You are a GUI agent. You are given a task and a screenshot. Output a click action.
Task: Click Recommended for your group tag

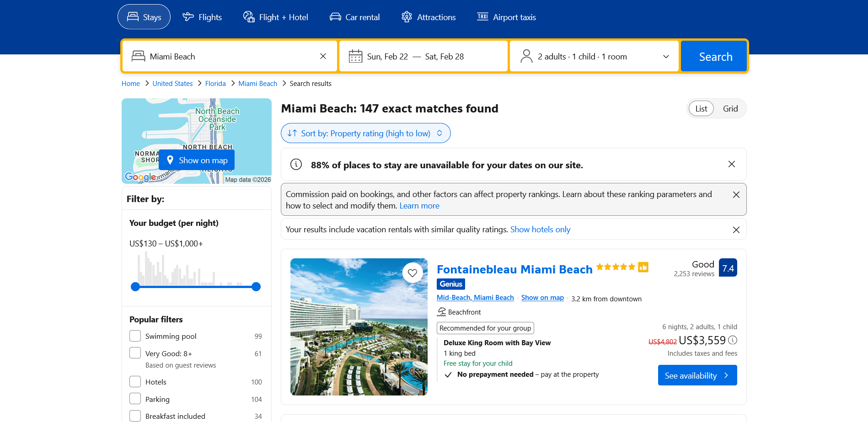pyautogui.click(x=485, y=328)
